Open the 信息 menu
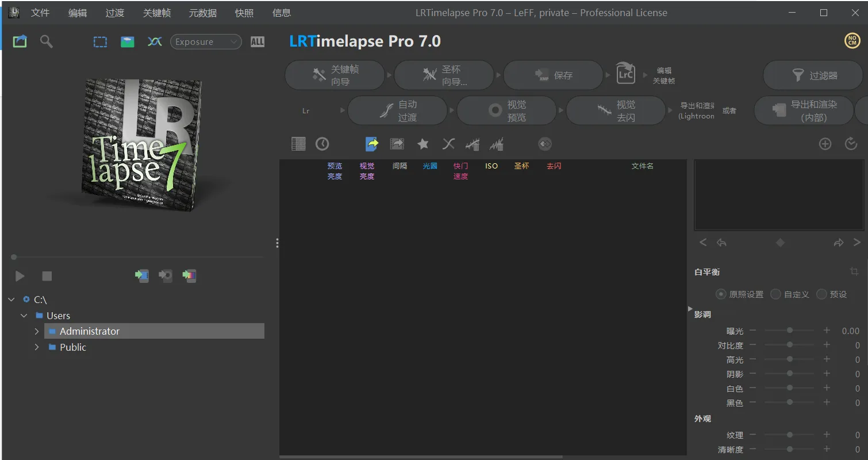Screen dimensions: 868x460 (x=282, y=13)
